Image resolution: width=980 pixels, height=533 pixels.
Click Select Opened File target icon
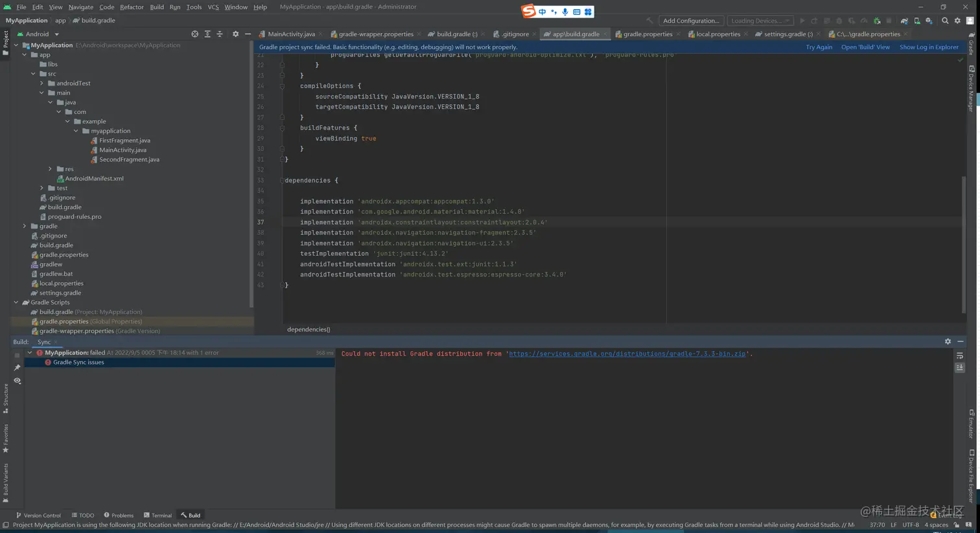194,34
